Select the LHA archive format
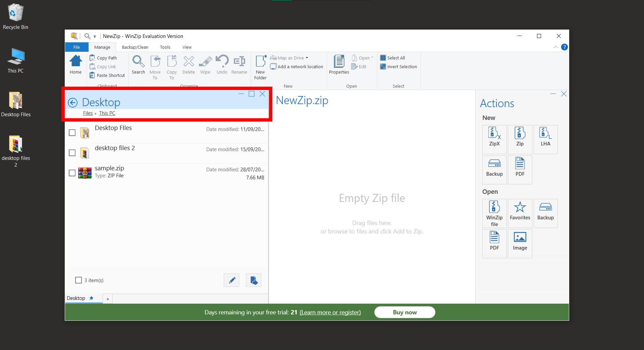This screenshot has width=644, height=350. pos(545,139)
